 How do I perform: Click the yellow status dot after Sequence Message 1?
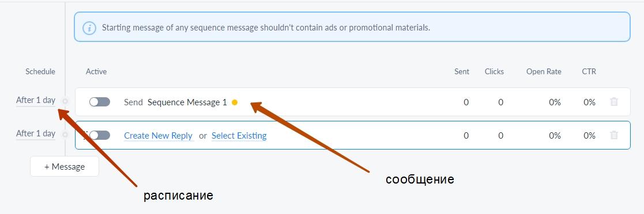pyautogui.click(x=235, y=102)
